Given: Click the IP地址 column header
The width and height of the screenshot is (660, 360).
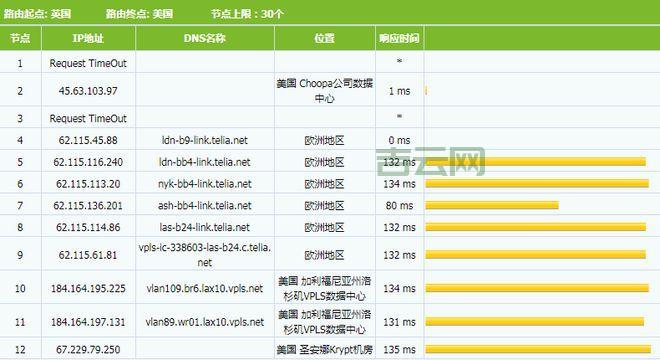Looking at the screenshot, I should pos(88,38).
